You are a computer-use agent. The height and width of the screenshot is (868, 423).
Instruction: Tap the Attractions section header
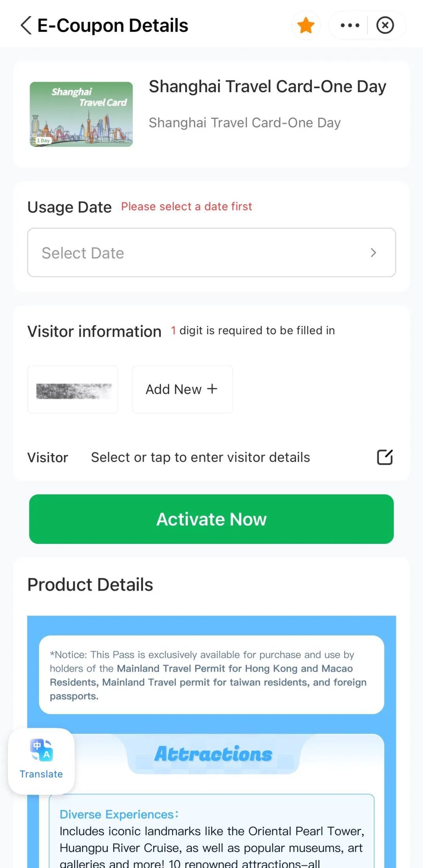coord(213,754)
